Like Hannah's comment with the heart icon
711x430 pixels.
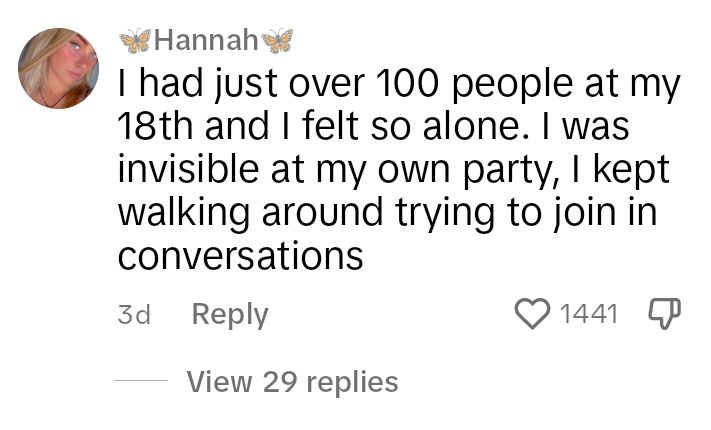[x=532, y=313]
